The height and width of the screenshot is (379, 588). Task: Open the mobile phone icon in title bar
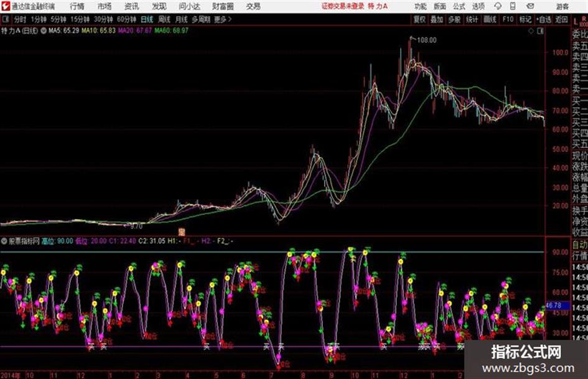click(x=513, y=6)
